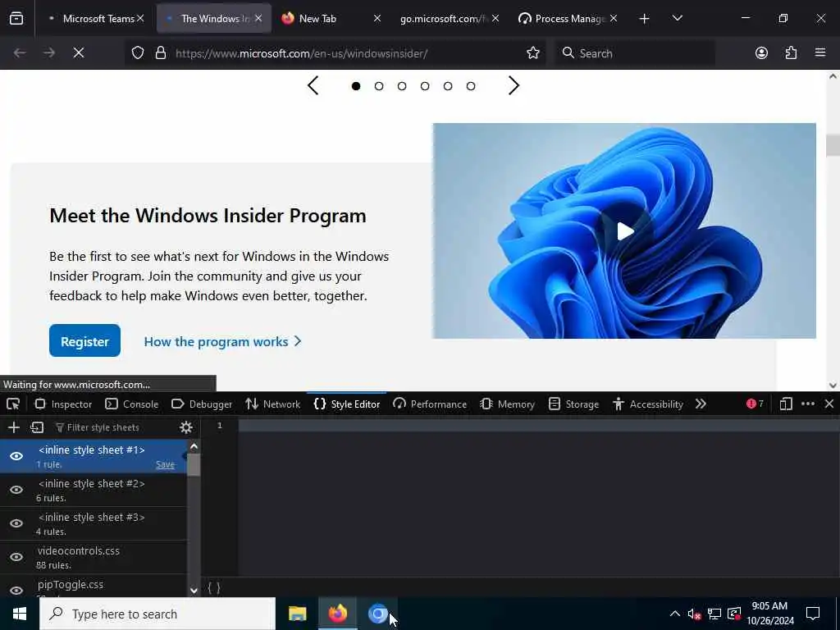Click the Register button
The width and height of the screenshot is (840, 630).
coord(84,340)
